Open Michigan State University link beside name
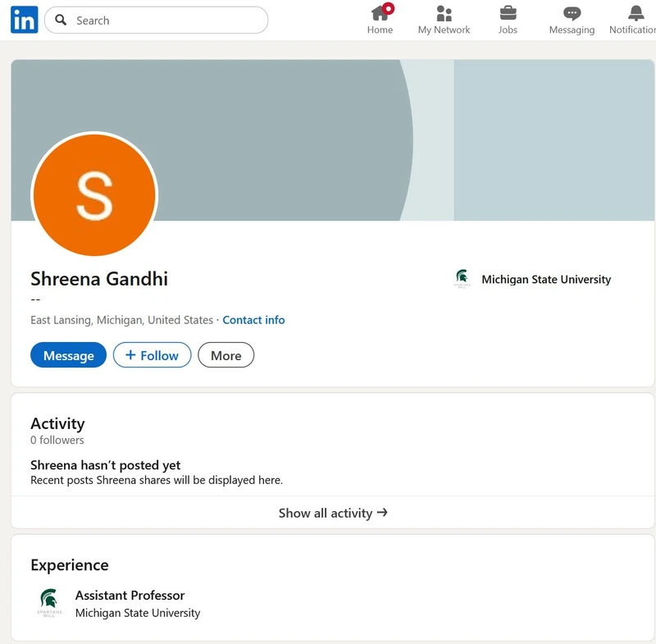 click(x=546, y=280)
